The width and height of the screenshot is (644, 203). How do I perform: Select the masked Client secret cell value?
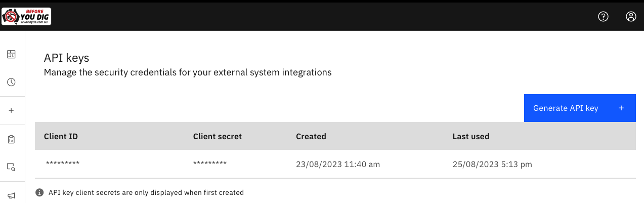(x=210, y=163)
